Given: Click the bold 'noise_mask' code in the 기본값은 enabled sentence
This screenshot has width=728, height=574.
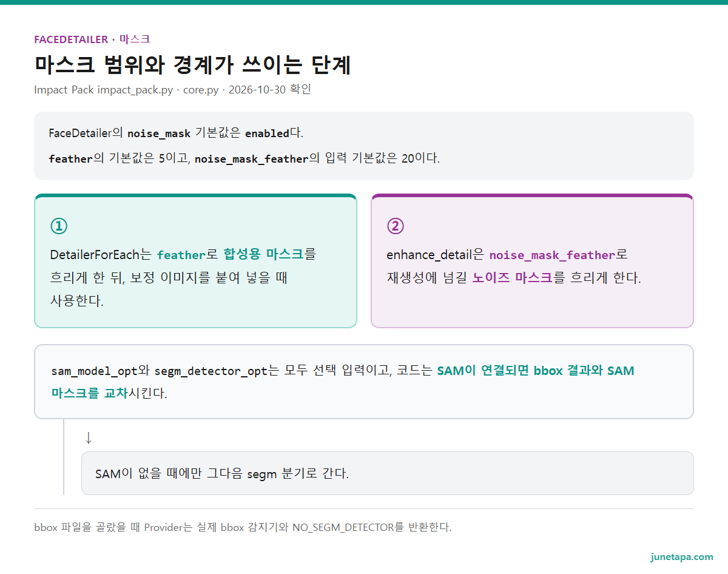Looking at the screenshot, I should click(159, 133).
